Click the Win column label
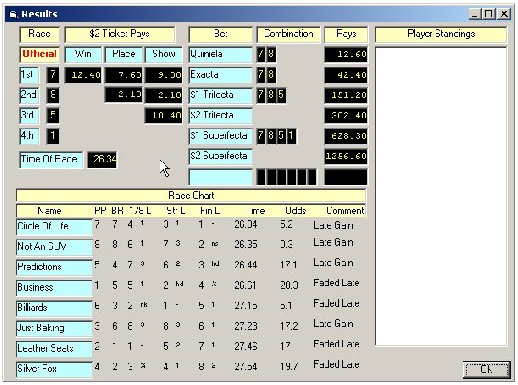Screen dimensions: 518x385 (x=83, y=54)
